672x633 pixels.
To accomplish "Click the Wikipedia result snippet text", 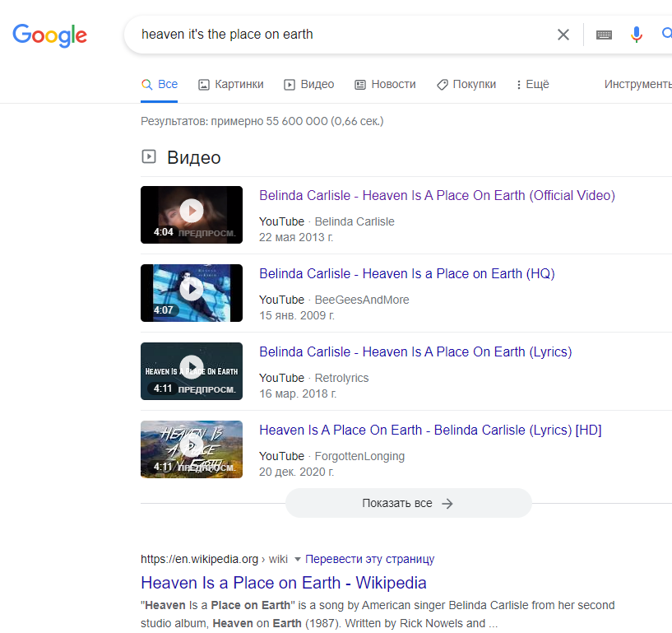I will pyautogui.click(x=378, y=614).
